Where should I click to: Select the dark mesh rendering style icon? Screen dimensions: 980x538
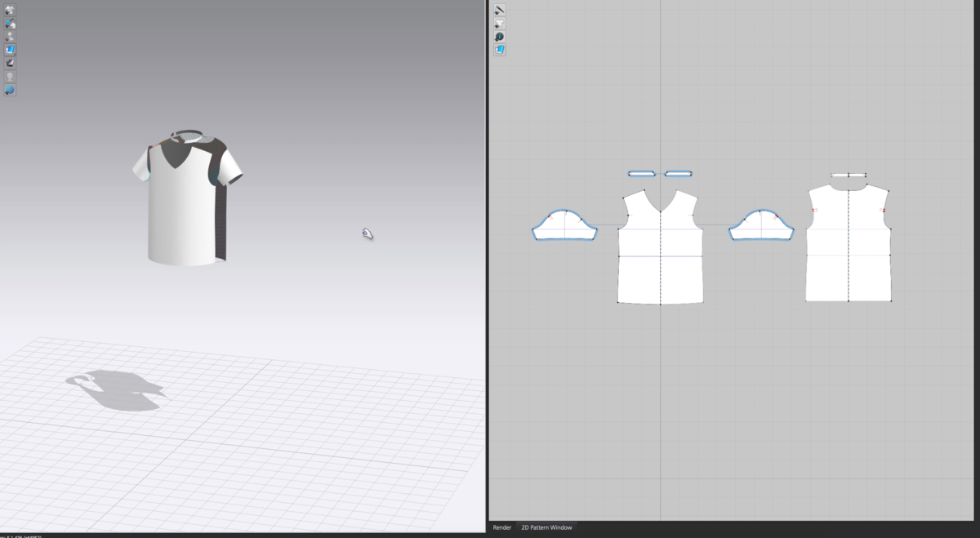pyautogui.click(x=10, y=63)
